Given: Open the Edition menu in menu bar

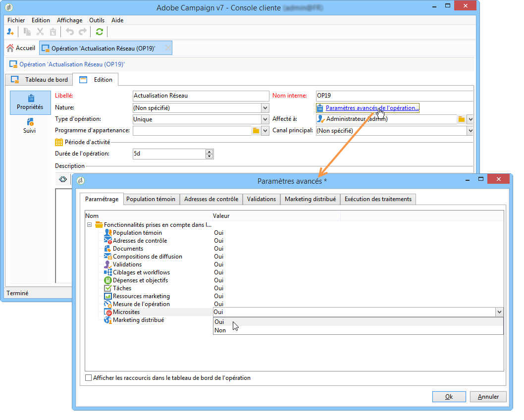Looking at the screenshot, I should pos(41,20).
